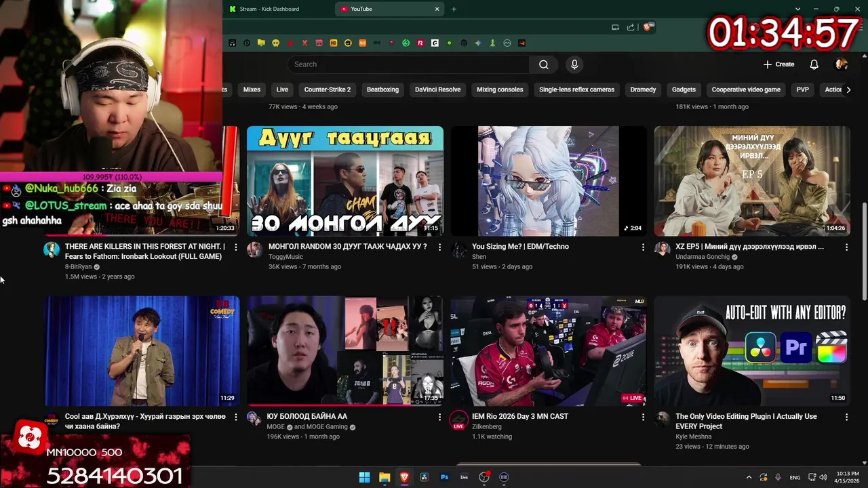
Task: Open thumbnail of 30 Монгол Дуу video
Action: 345,181
